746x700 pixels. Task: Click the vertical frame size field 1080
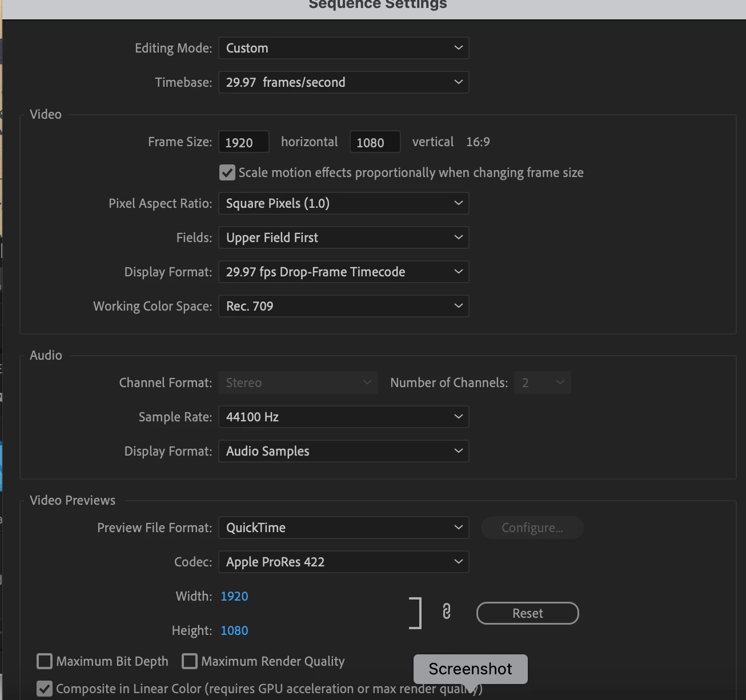point(375,142)
